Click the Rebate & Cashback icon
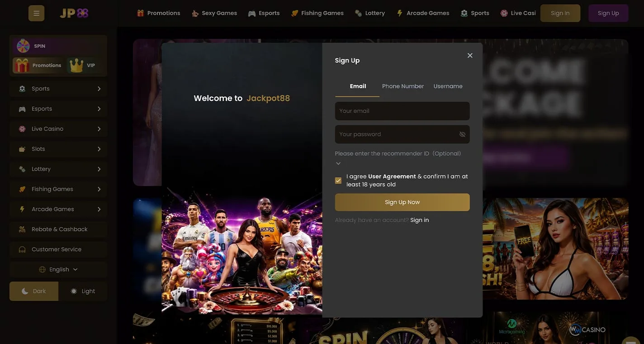Image resolution: width=644 pixels, height=344 pixels. coord(22,229)
